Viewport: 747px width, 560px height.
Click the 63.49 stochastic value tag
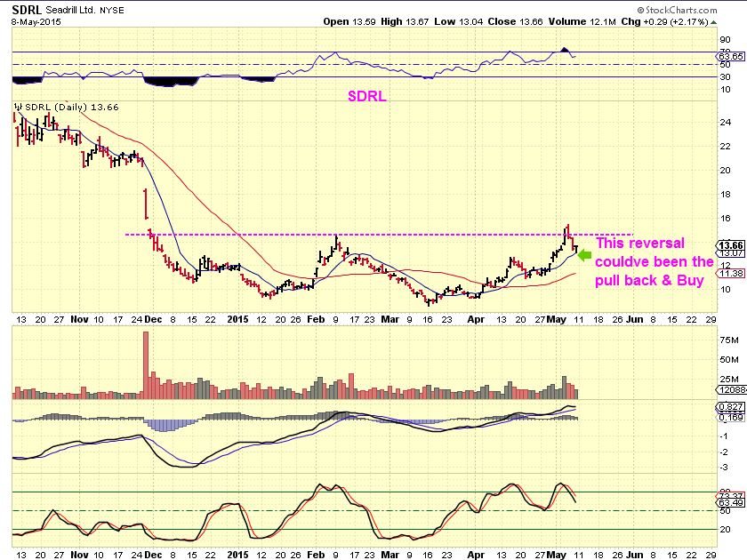(x=730, y=503)
